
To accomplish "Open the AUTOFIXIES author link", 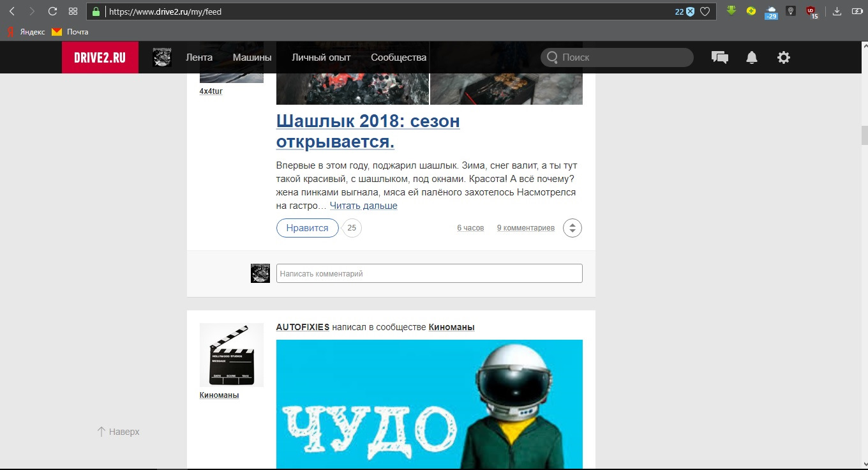I will click(x=303, y=327).
